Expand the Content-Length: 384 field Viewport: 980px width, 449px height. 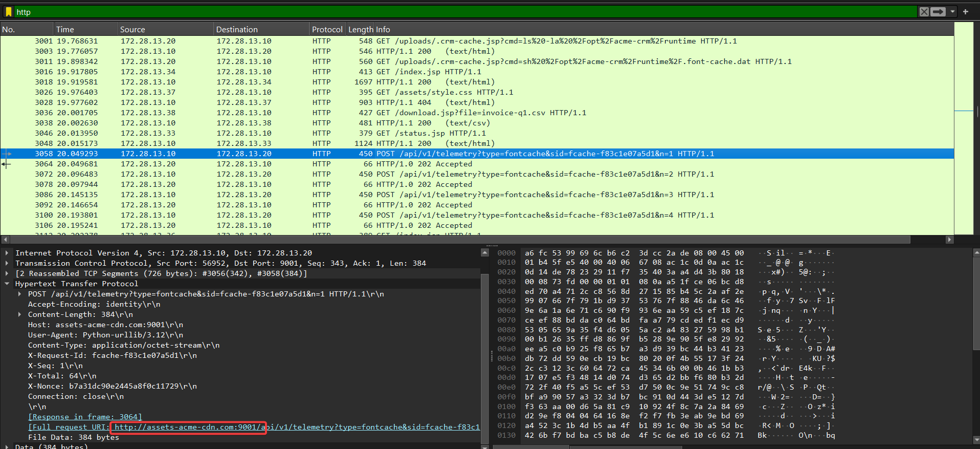point(19,314)
